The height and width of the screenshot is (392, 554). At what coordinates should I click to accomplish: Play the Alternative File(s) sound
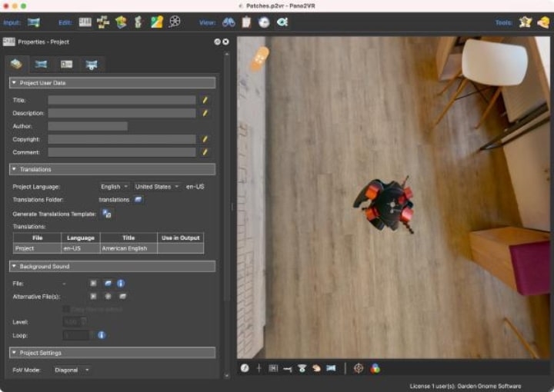93,297
